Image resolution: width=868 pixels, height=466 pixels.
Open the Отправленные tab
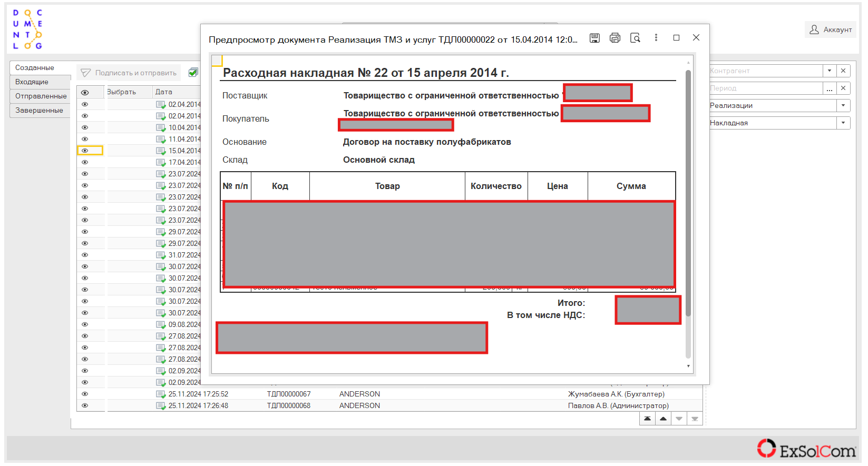(40, 96)
